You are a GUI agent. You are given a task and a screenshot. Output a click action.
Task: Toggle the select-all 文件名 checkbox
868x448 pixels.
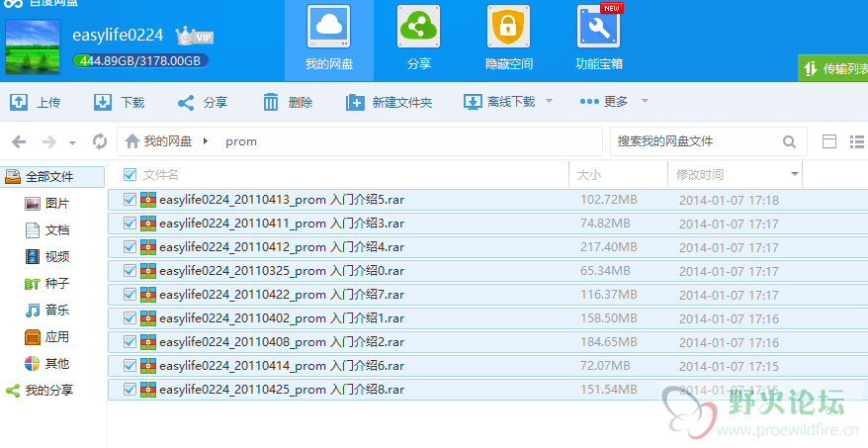pyautogui.click(x=130, y=175)
